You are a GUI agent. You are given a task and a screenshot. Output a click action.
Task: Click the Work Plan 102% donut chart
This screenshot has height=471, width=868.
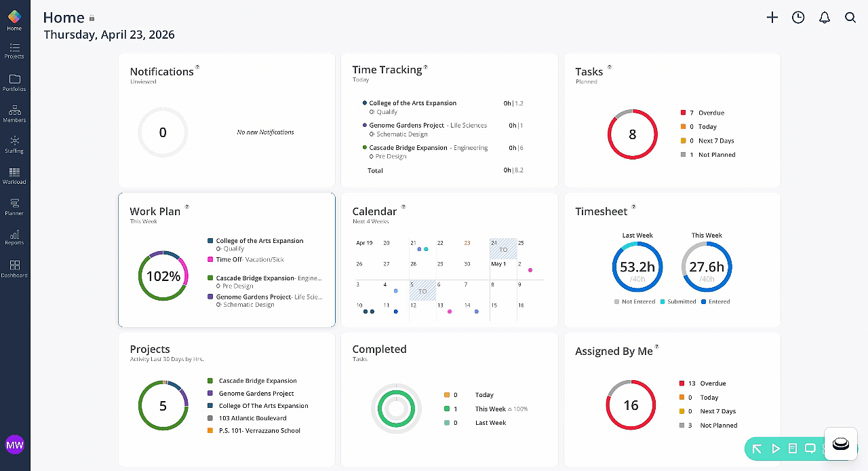163,276
